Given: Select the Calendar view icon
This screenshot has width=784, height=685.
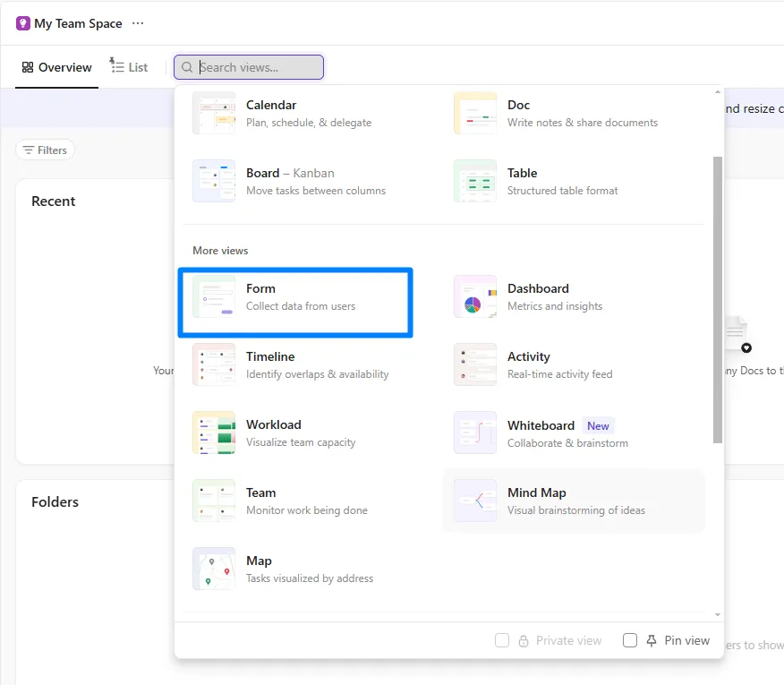Looking at the screenshot, I should (x=214, y=113).
